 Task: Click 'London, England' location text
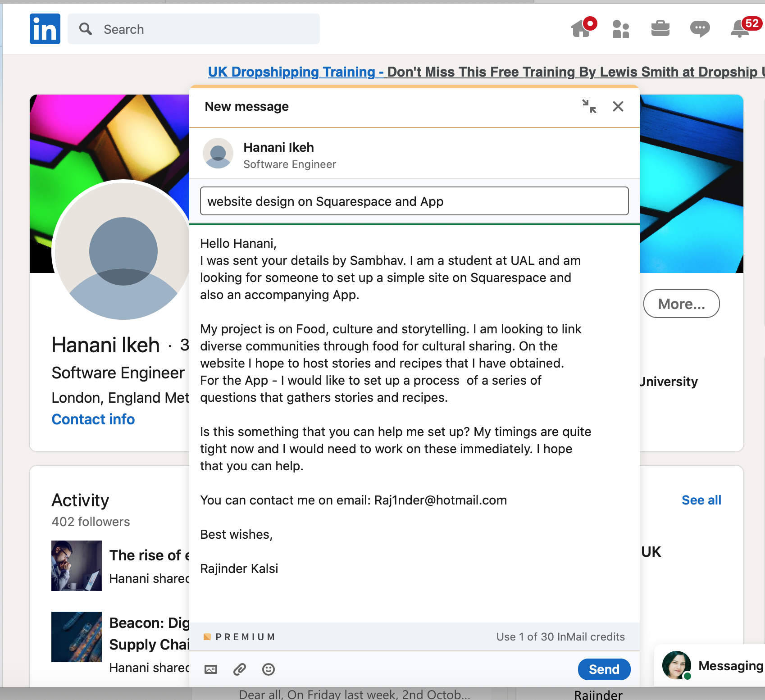(121, 398)
